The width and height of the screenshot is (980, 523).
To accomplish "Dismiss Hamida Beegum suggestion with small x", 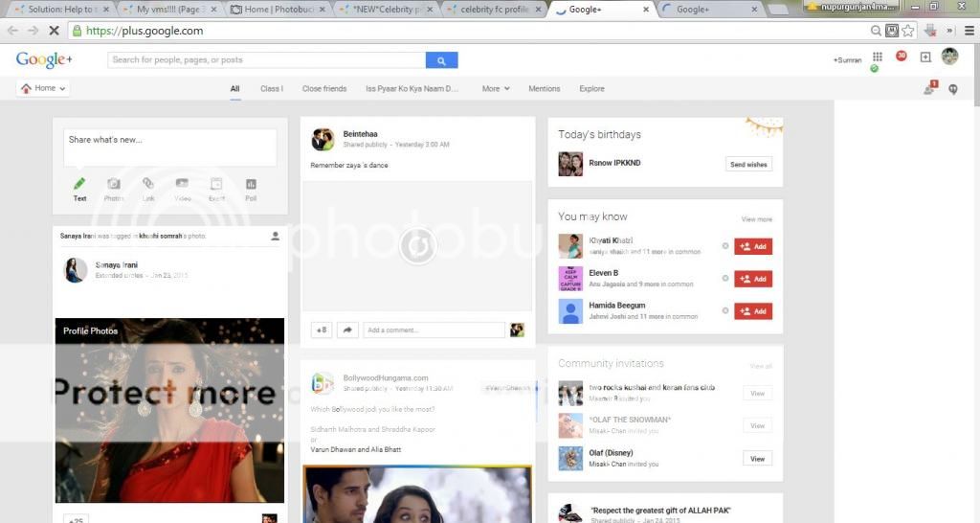I will [x=725, y=311].
